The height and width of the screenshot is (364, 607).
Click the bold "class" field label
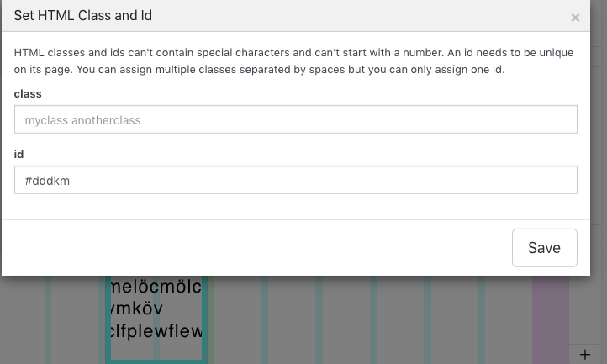tap(28, 94)
